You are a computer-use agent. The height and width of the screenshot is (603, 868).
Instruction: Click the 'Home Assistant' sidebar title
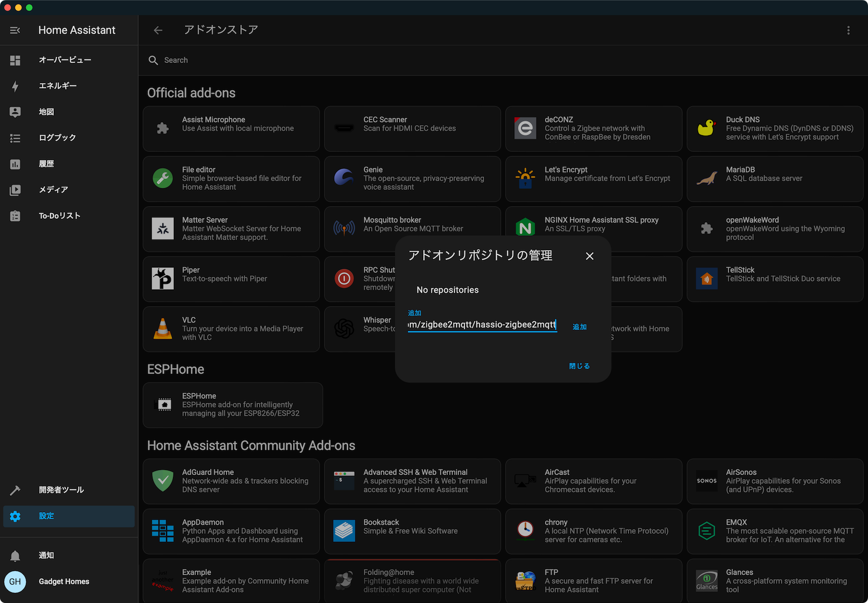click(77, 30)
